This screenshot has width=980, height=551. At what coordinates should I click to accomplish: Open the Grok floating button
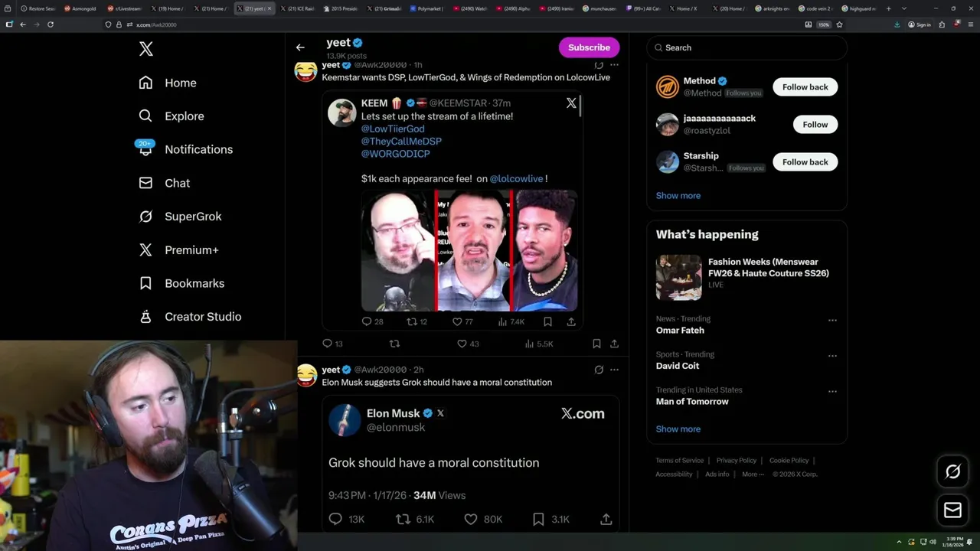pyautogui.click(x=952, y=471)
